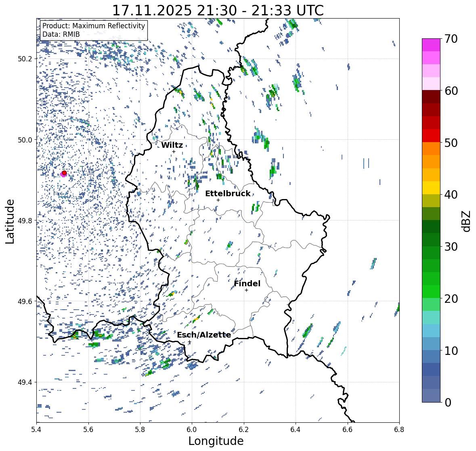This screenshot has height=451, width=476.
Task: Click the Esch/Alzette plus marker
Action: [189, 342]
